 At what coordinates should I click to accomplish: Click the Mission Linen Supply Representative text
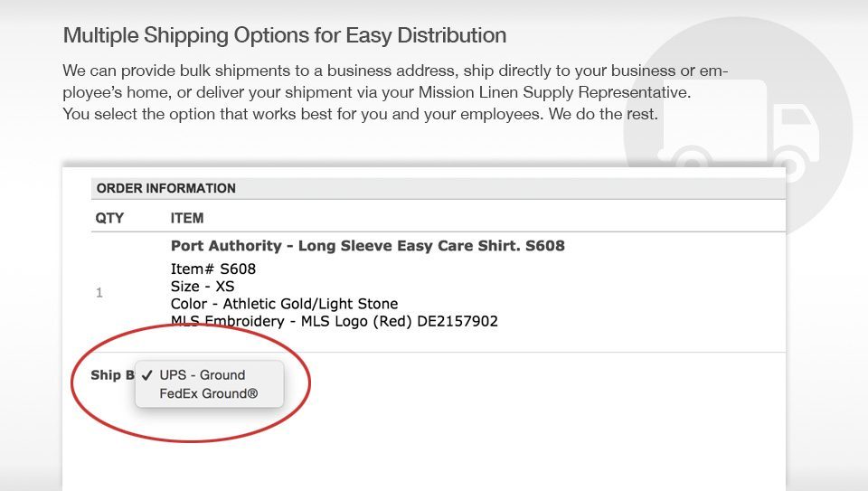pyautogui.click(x=554, y=92)
